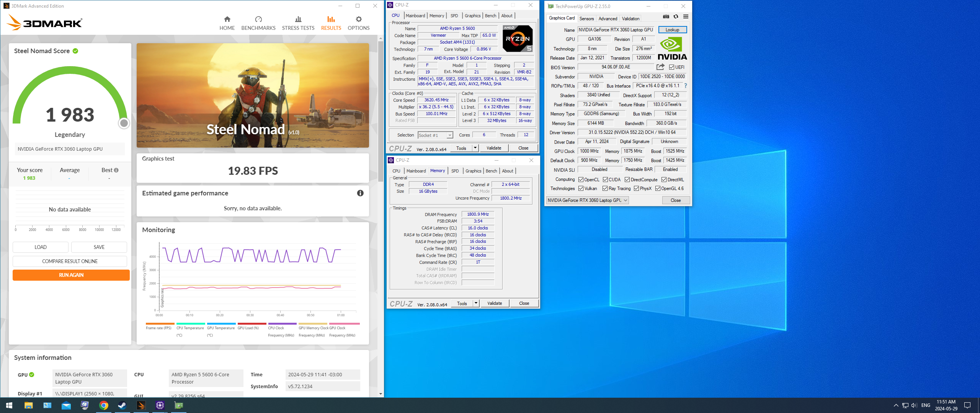Open notification center icon
Screen dimensions: 980x413
point(967,405)
